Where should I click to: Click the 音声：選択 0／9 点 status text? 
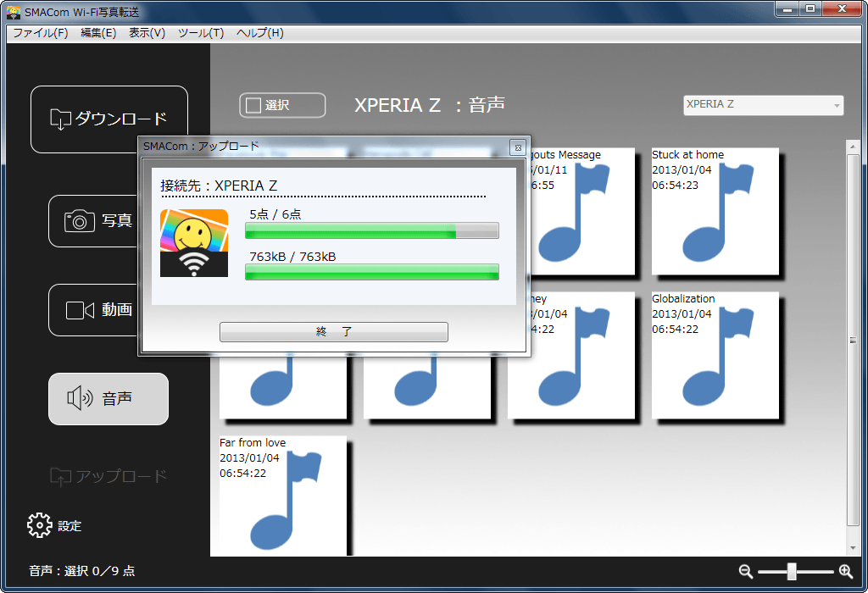[82, 571]
